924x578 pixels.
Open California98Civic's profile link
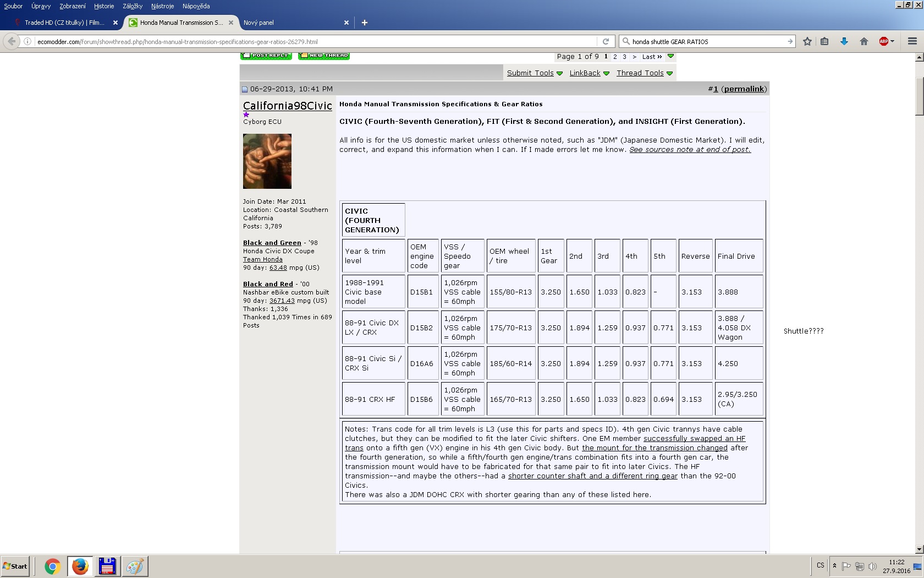tap(287, 106)
